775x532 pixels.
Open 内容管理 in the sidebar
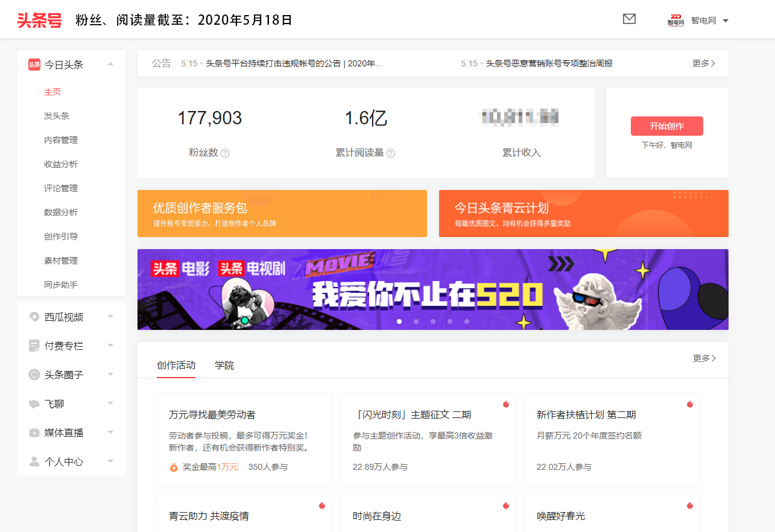click(x=61, y=140)
